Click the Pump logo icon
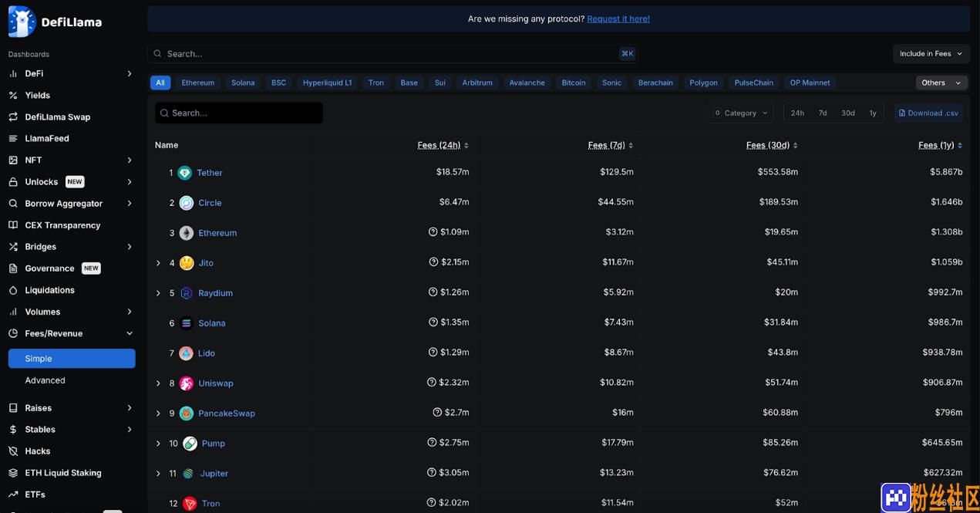Image resolution: width=980 pixels, height=513 pixels. click(x=190, y=444)
